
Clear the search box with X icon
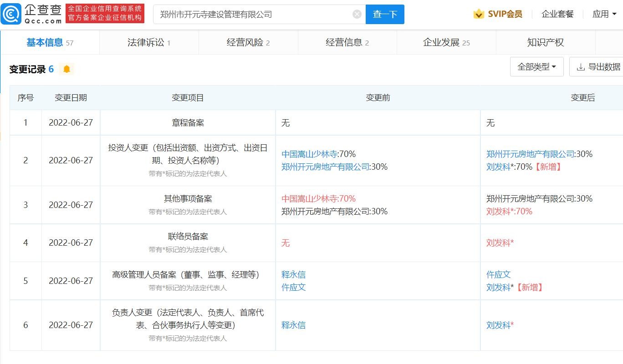(357, 14)
